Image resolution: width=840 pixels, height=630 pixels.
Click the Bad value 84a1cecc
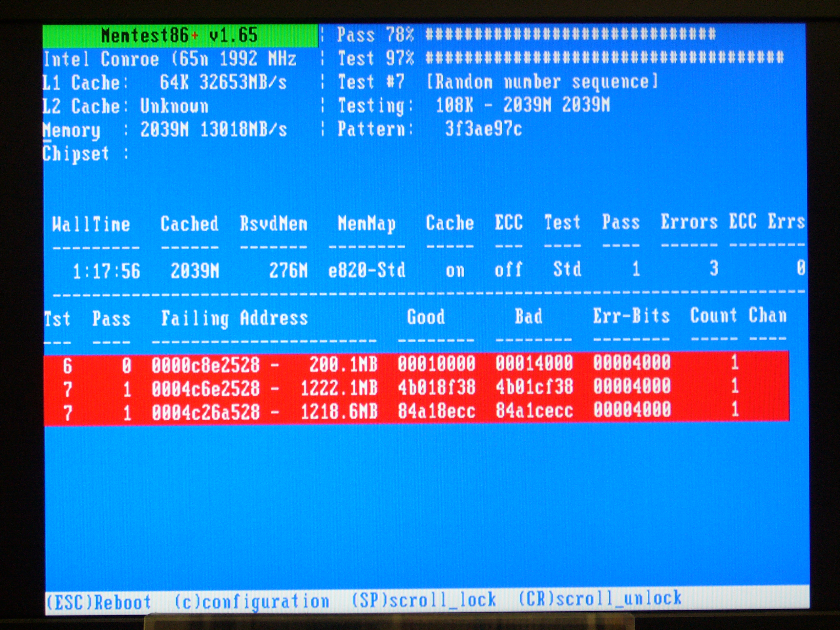[x=534, y=410]
